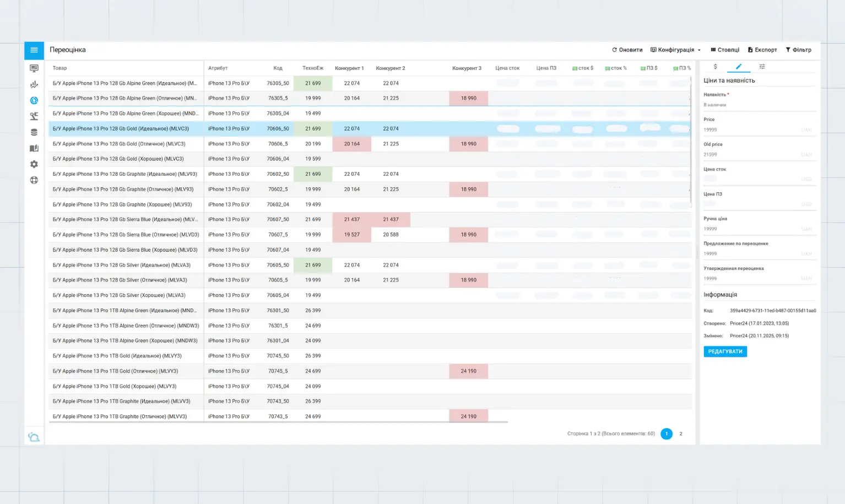The height and width of the screenshot is (504, 845).
Task: Open the open-book catalog sidebar icon
Action: point(34,148)
